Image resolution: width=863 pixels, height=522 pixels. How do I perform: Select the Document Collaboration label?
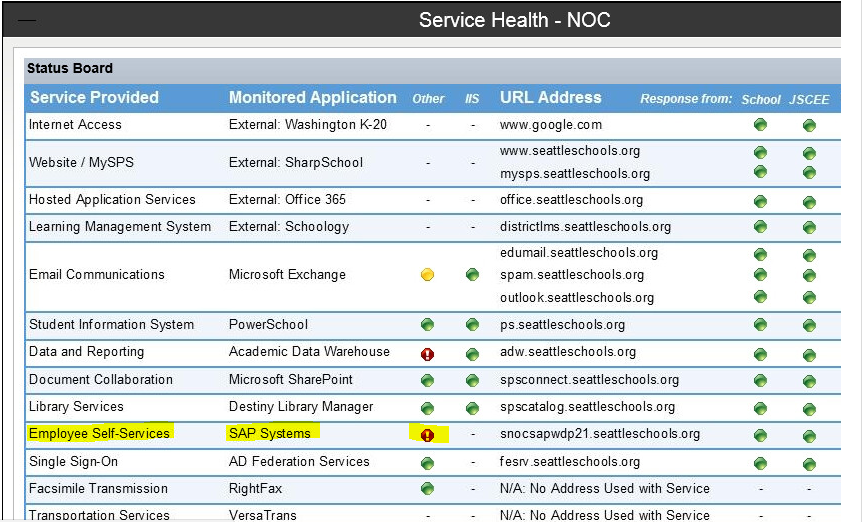[101, 380]
